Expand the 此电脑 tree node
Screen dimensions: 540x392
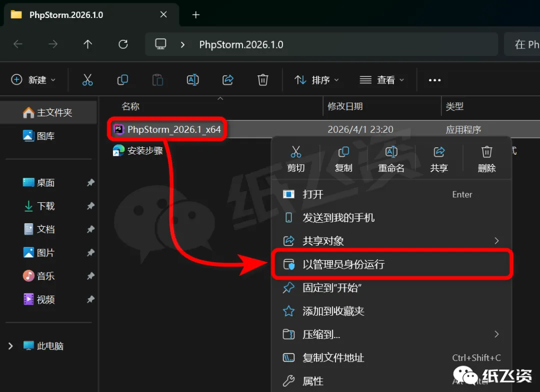pyautogui.click(x=10, y=346)
